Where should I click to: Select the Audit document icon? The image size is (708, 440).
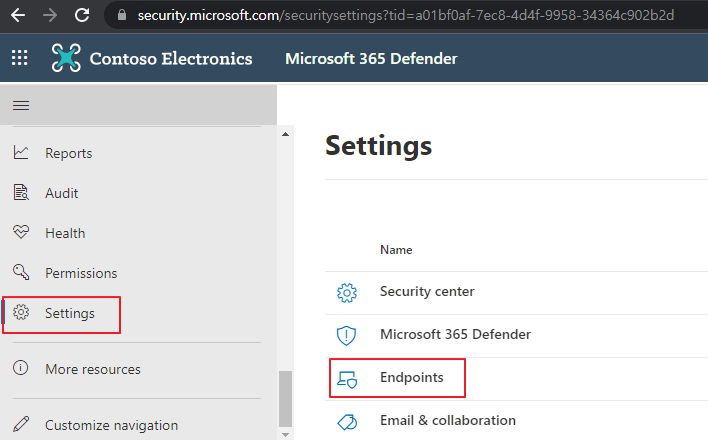coord(21,192)
